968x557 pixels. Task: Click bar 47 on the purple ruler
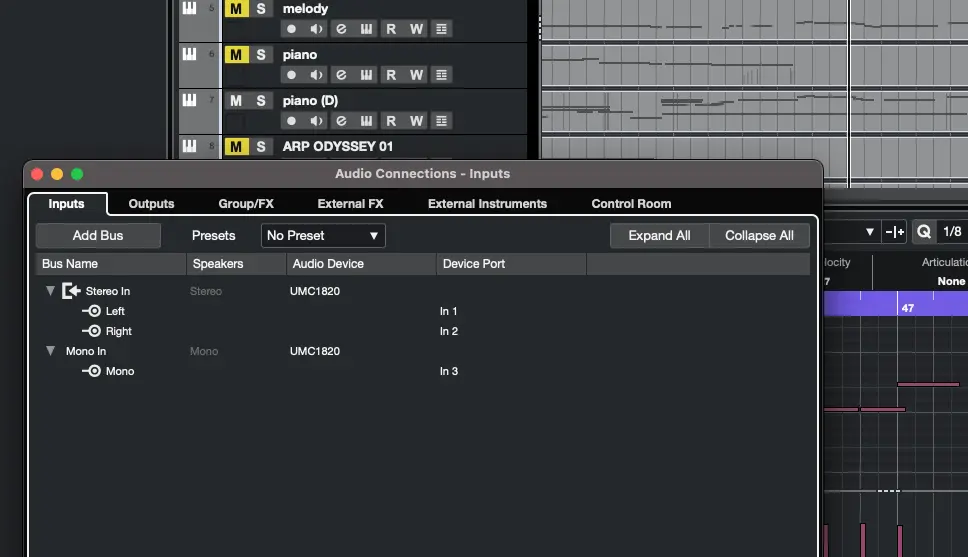click(x=908, y=308)
